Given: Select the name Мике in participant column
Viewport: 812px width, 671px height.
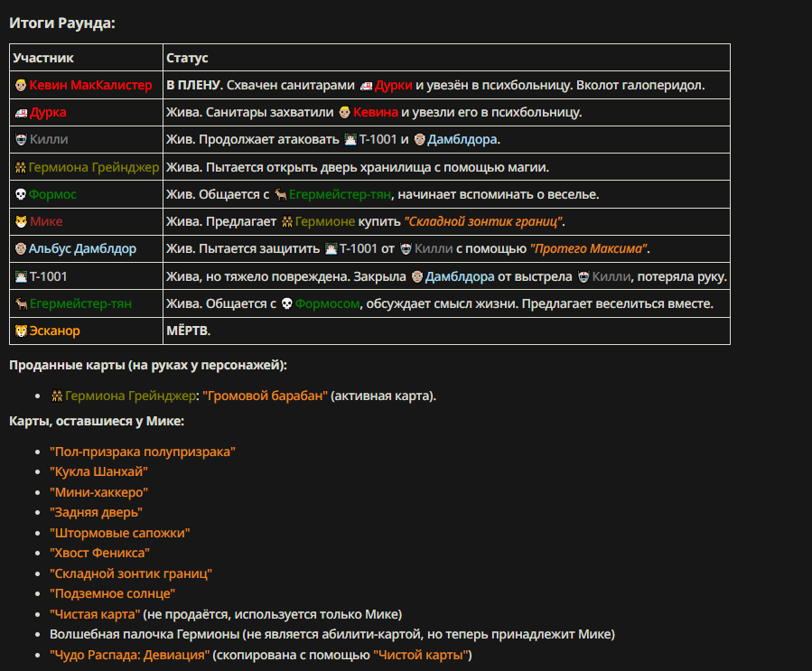Looking at the screenshot, I should tap(46, 221).
